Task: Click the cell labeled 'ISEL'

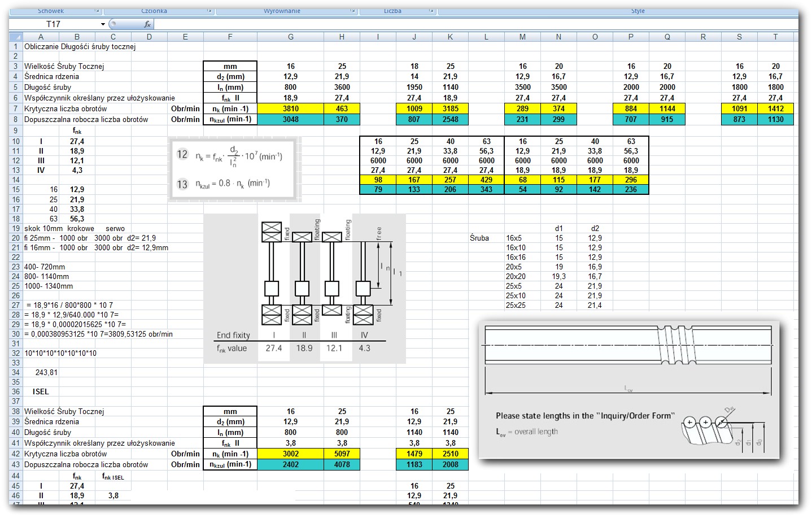Action: tap(41, 391)
